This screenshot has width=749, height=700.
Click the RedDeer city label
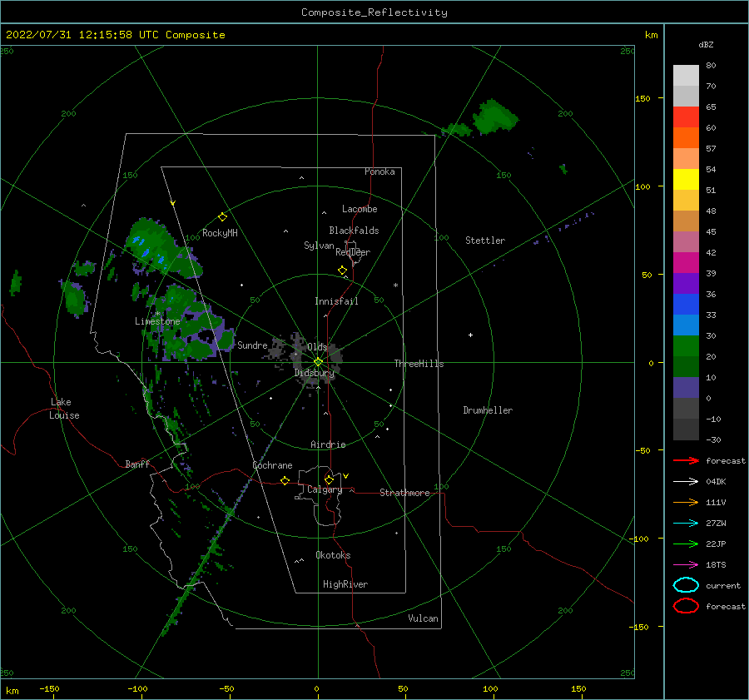pos(353,252)
